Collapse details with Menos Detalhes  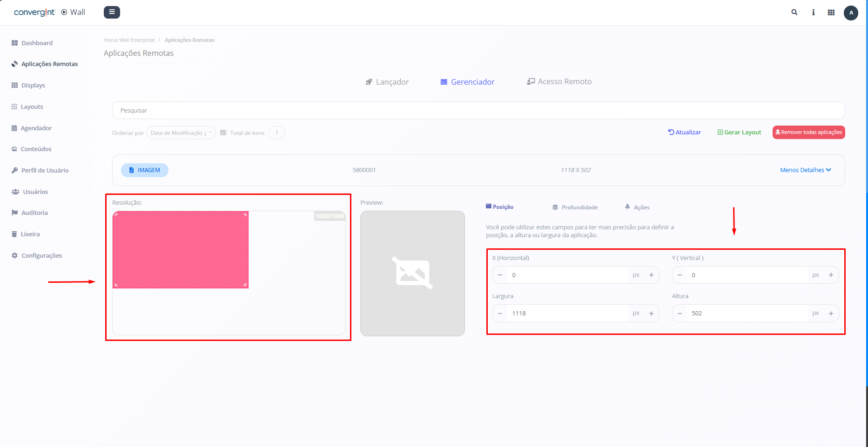[x=805, y=170]
